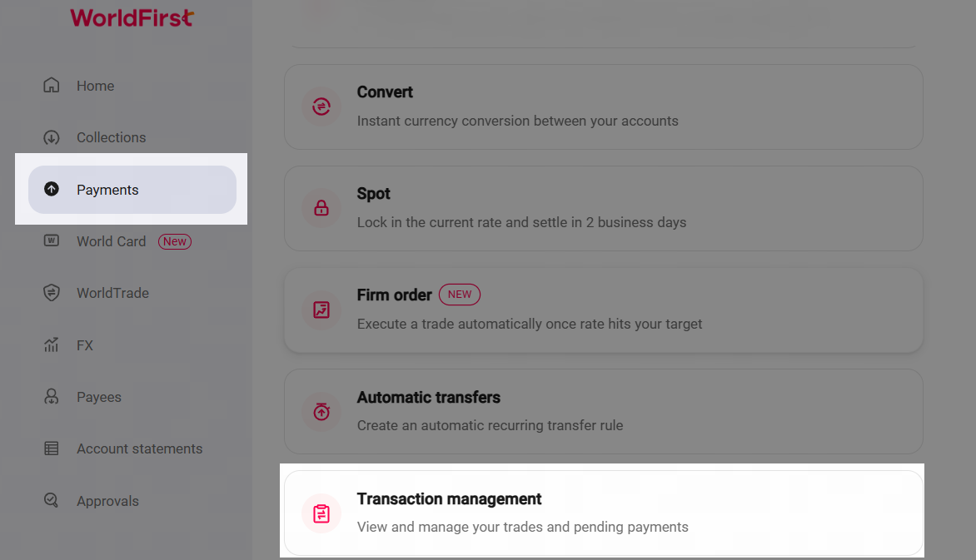Open the Transaction management card
This screenshot has height=560, width=976.
(603, 513)
